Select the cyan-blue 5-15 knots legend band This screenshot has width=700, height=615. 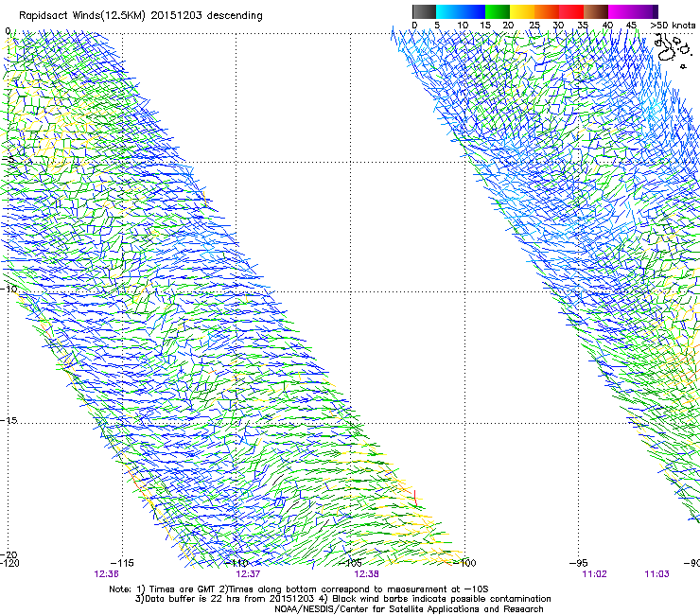point(461,11)
